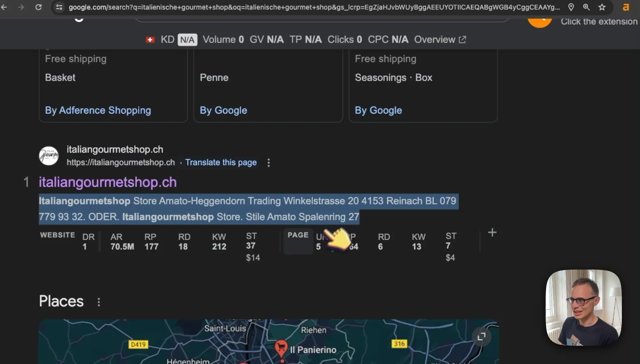The width and height of the screenshot is (640, 364).
Task: Open the italiangourmetshop.ch result title
Action: coord(108,182)
